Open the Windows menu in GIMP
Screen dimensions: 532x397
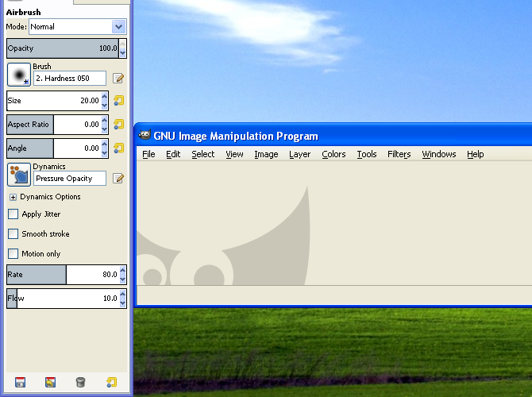click(438, 154)
